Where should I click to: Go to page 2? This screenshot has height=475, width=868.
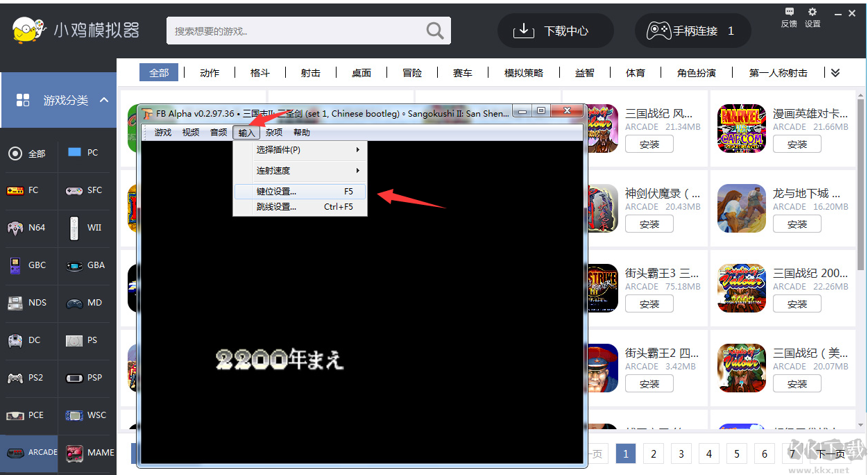tap(653, 454)
